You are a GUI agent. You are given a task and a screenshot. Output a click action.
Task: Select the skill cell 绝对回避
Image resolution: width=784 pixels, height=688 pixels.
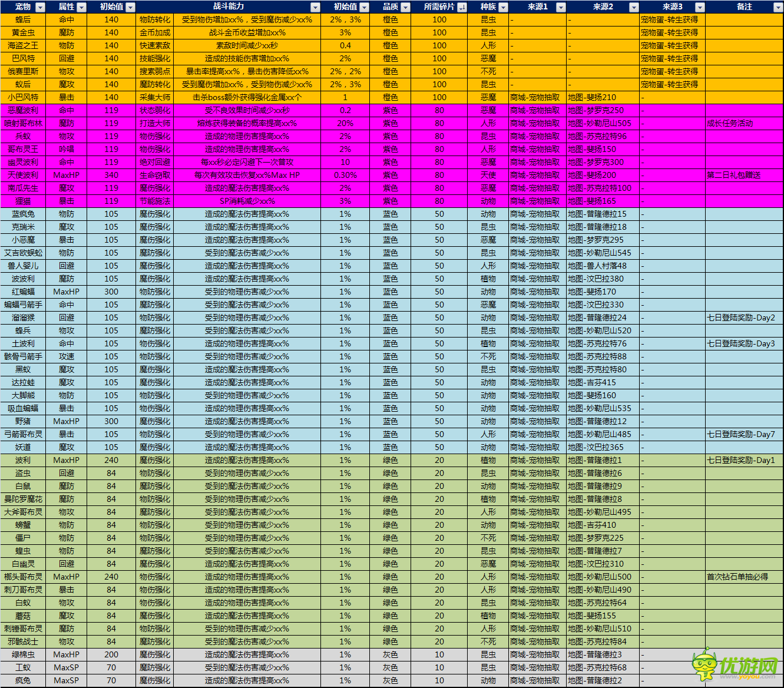coord(155,162)
